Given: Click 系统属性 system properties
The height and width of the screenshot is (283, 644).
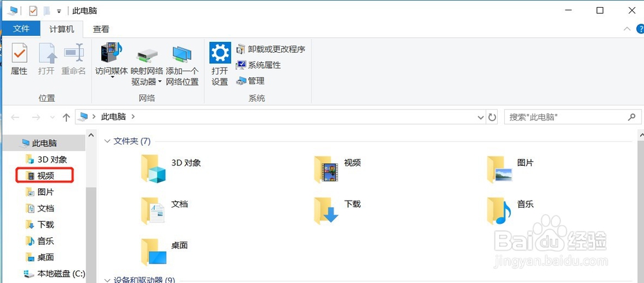Looking at the screenshot, I should [258, 65].
